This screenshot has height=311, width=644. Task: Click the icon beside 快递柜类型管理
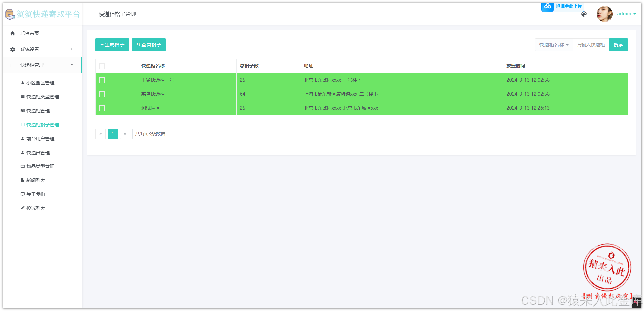click(23, 97)
